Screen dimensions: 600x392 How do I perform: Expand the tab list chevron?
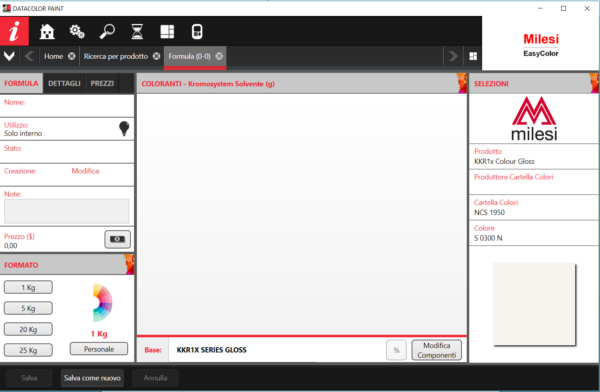pos(9,56)
